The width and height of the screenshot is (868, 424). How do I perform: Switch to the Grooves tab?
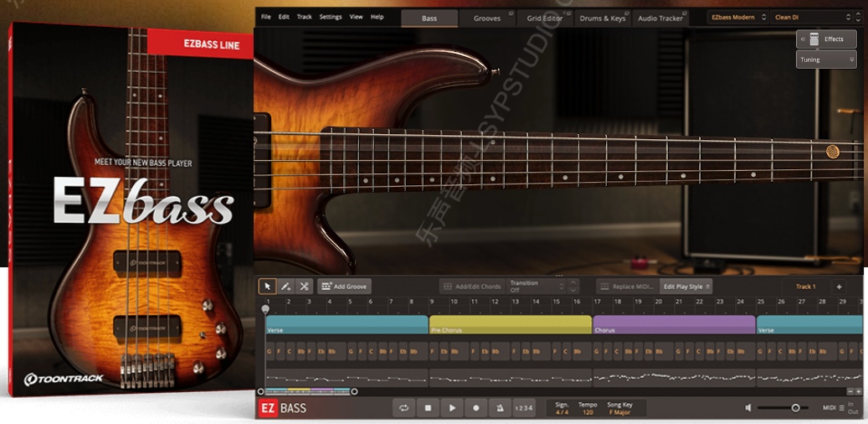[x=487, y=18]
